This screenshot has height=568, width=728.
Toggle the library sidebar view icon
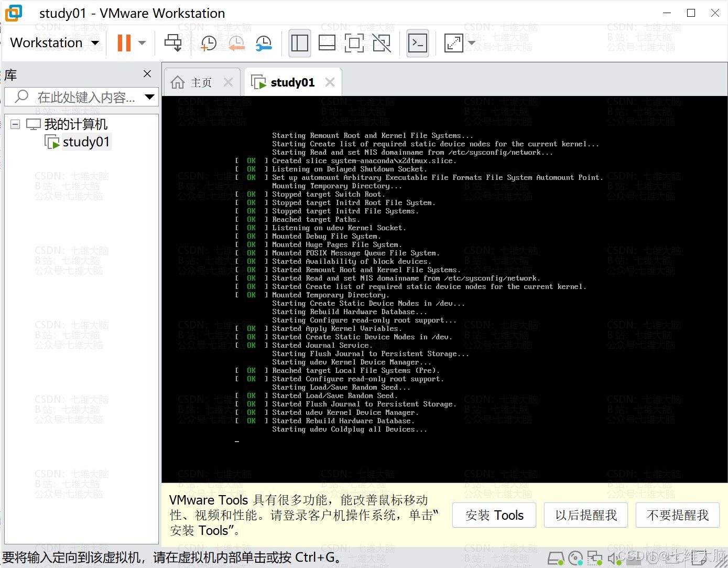(x=300, y=43)
